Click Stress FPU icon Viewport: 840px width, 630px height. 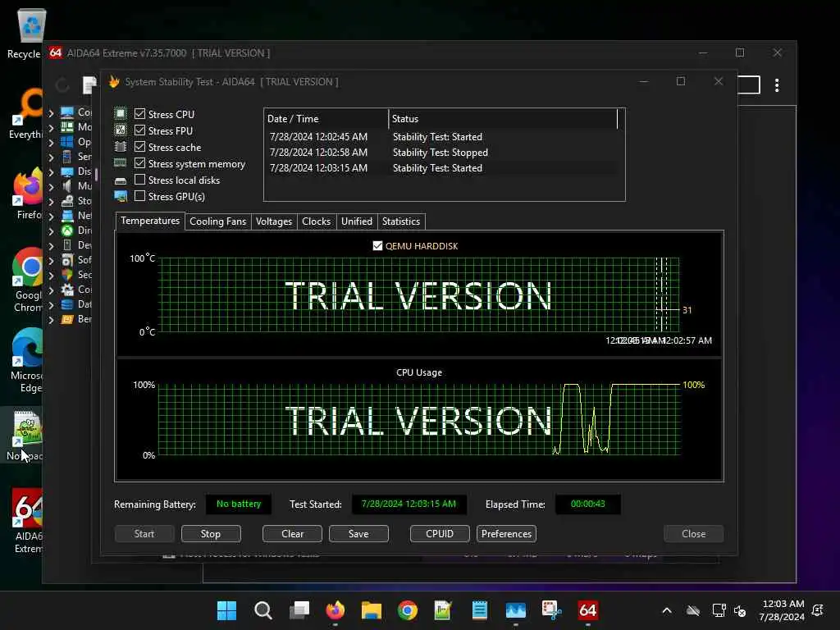pyautogui.click(x=121, y=130)
